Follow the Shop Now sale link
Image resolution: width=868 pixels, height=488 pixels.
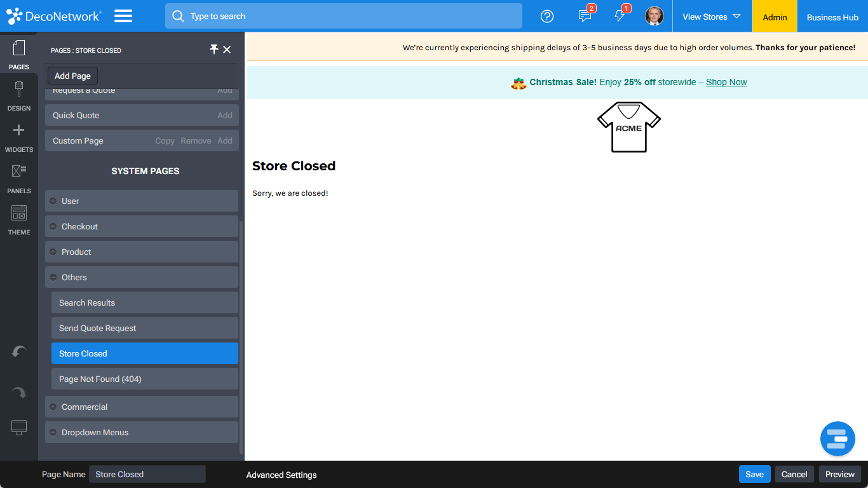click(x=726, y=82)
